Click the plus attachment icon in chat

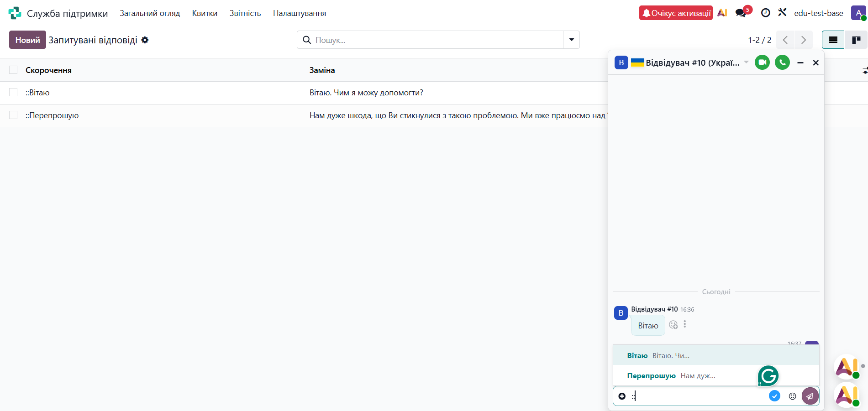tap(622, 396)
